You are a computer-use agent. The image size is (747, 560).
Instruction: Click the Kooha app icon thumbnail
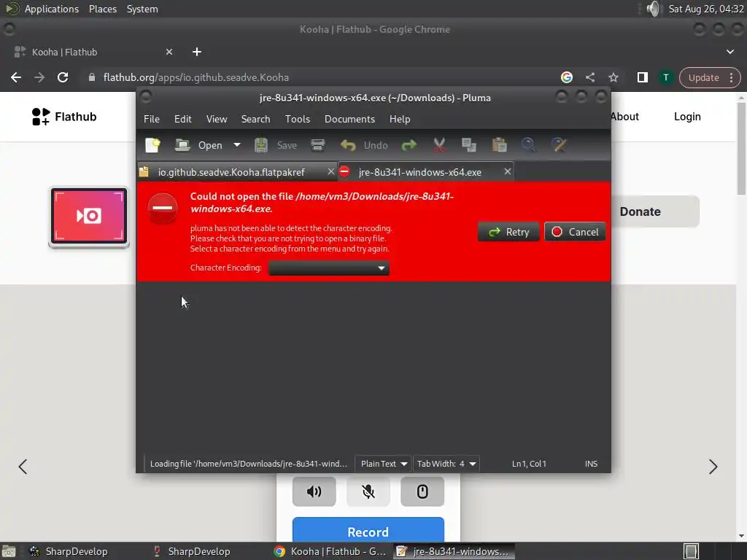(x=88, y=217)
